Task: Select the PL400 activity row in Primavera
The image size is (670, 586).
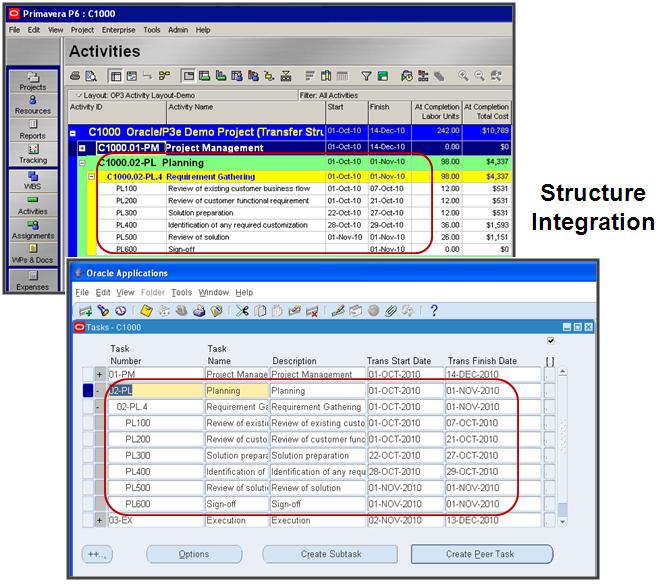Action: [x=290, y=225]
